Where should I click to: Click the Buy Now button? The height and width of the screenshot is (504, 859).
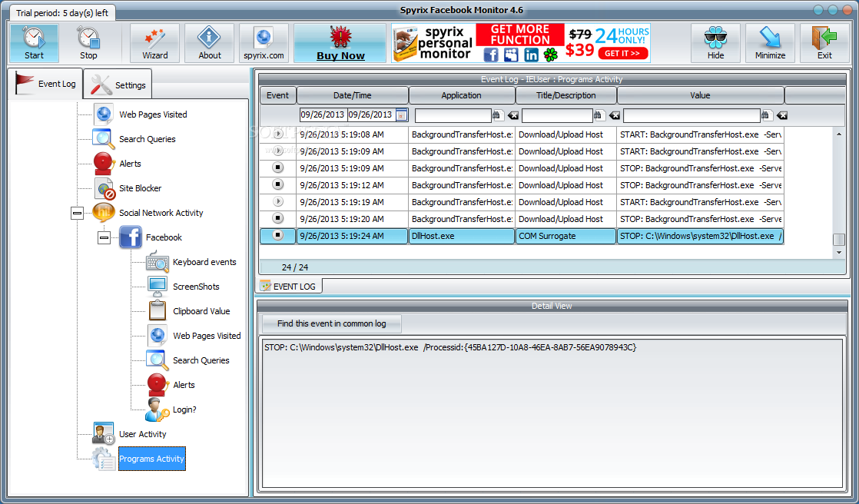(x=340, y=43)
